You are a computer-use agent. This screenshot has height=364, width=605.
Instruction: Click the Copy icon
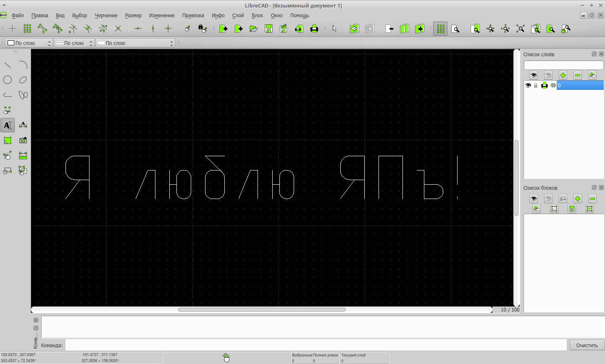click(405, 29)
